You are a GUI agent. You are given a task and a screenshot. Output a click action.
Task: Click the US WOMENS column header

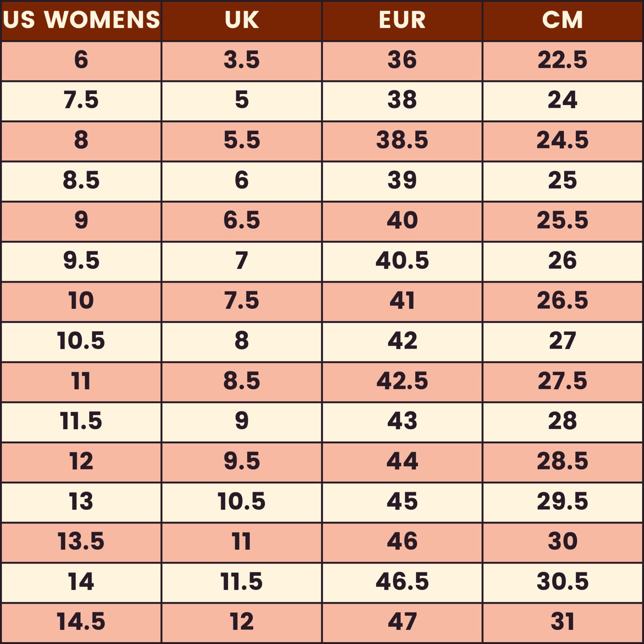(81, 20)
